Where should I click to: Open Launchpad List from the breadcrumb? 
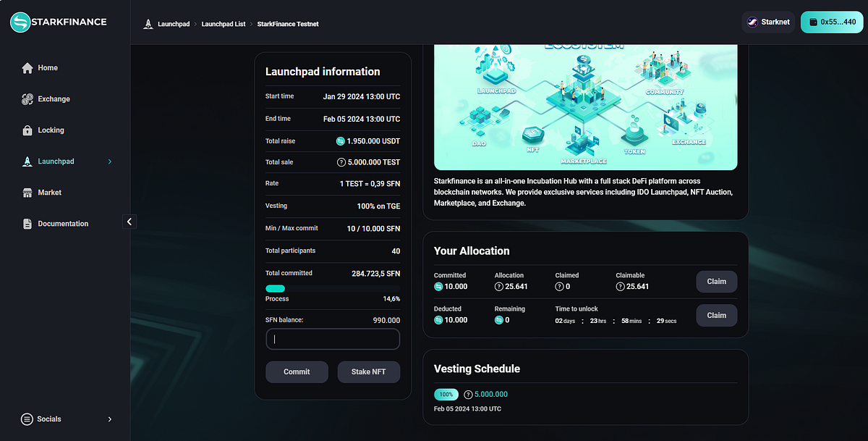click(x=223, y=23)
